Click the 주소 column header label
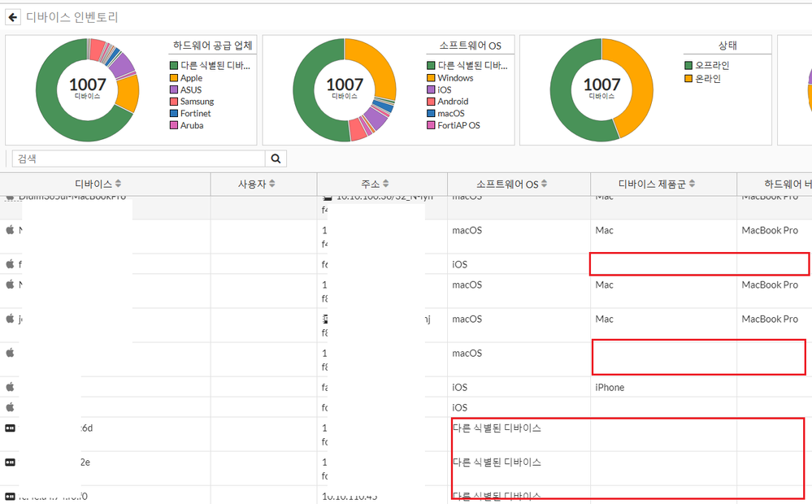This screenshot has height=504, width=812. 371,184
